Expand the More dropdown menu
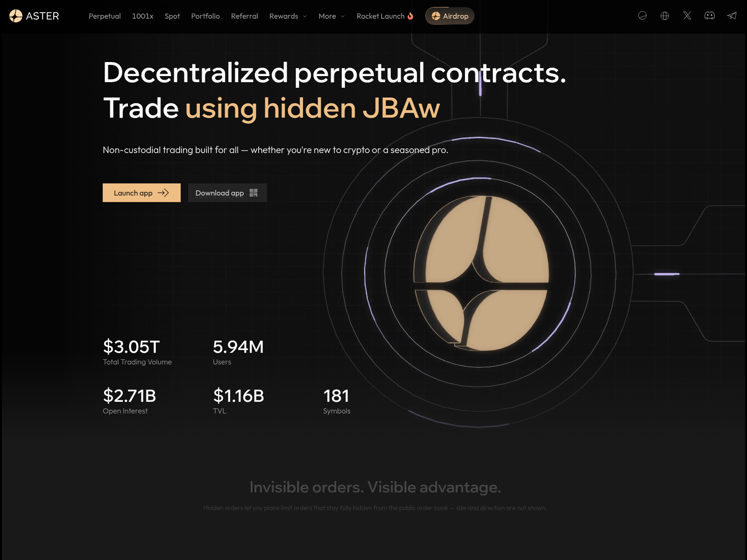 click(331, 16)
